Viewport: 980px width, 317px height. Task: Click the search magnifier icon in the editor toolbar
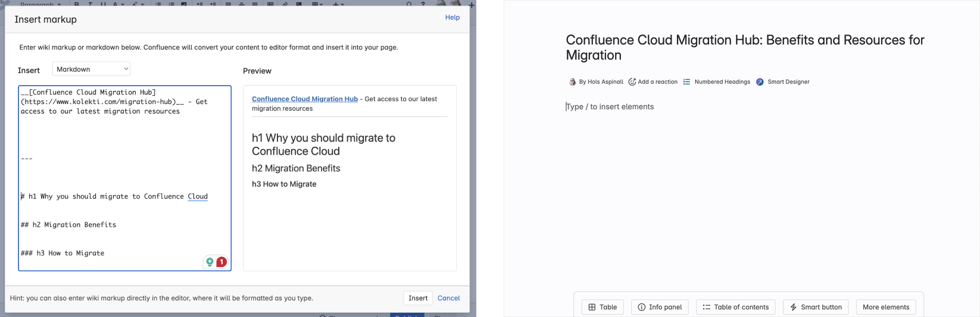pos(409,4)
